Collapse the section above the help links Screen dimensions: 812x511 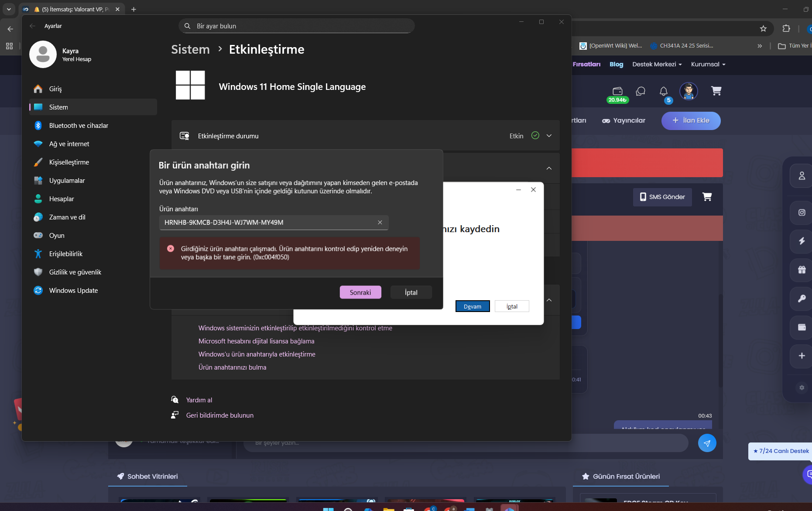point(549,300)
